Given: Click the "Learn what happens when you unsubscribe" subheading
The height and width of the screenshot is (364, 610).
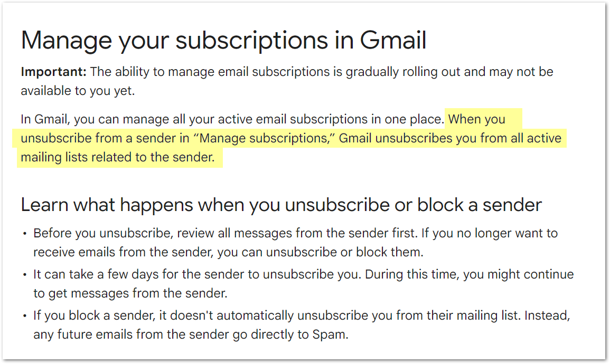Looking at the screenshot, I should pyautogui.click(x=281, y=205).
